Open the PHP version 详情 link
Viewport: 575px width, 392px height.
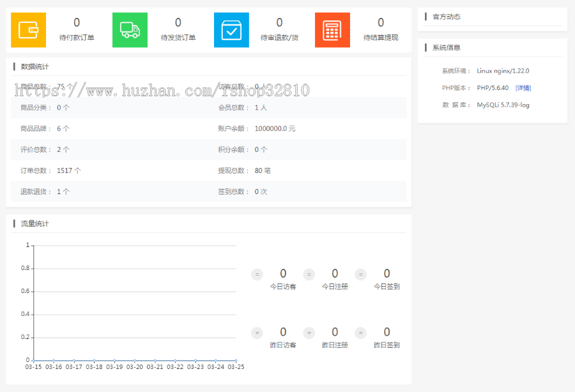(x=523, y=88)
